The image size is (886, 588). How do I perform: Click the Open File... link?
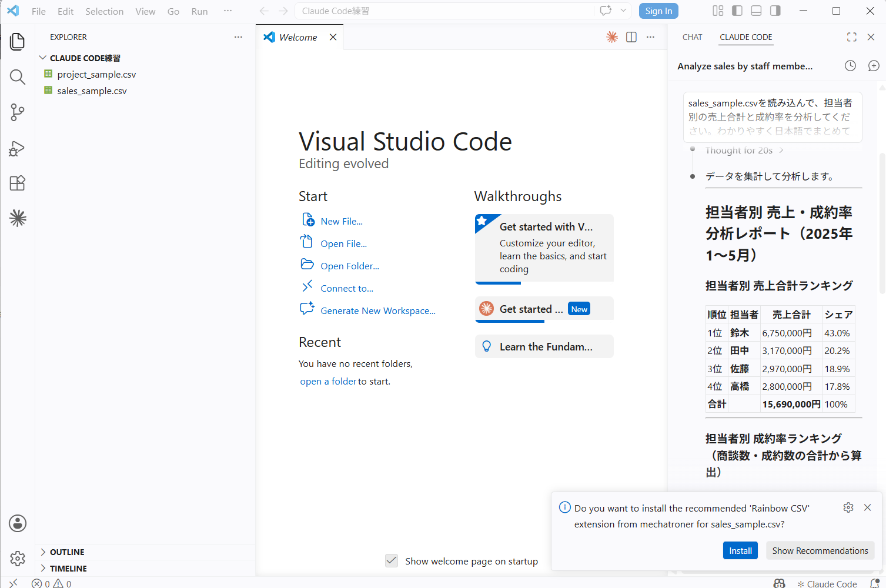pyautogui.click(x=343, y=243)
